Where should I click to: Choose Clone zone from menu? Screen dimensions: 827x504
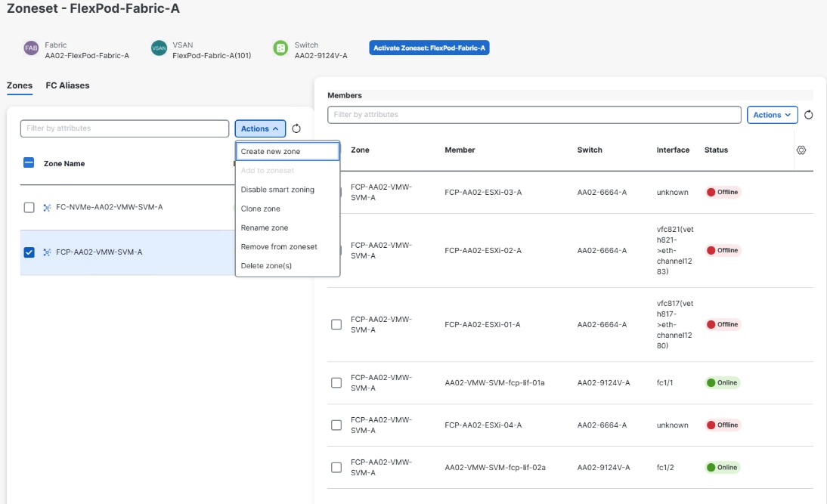(287, 209)
